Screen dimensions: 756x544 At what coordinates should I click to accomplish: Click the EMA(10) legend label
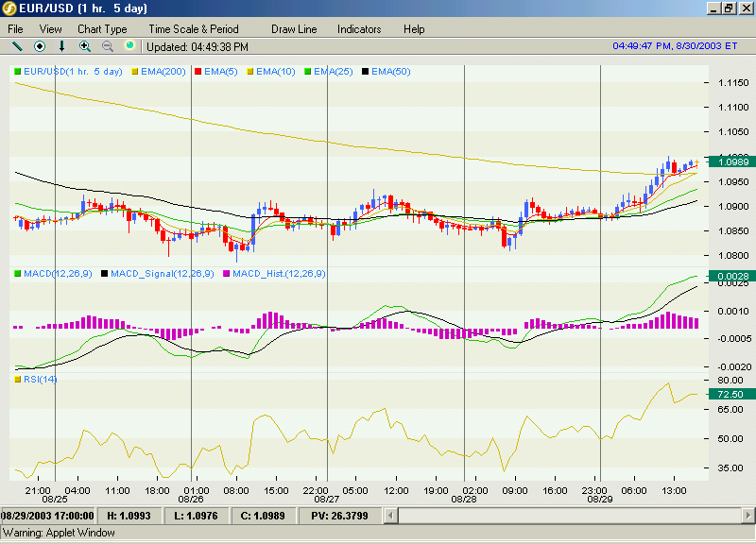[276, 72]
